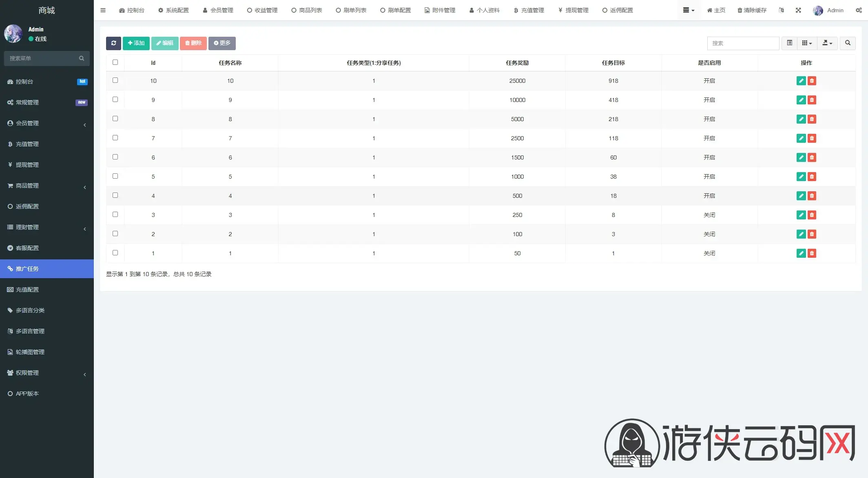This screenshot has width=868, height=478.
Task: Click the green 添加 button
Action: 136,43
